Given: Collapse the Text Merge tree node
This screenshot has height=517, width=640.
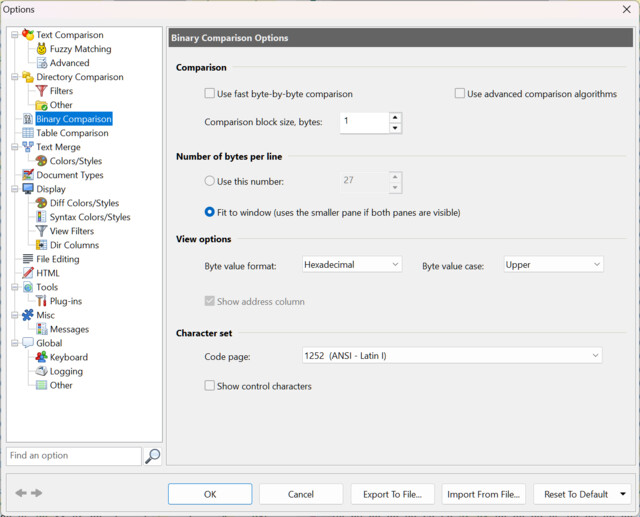Looking at the screenshot, I should [x=15, y=147].
